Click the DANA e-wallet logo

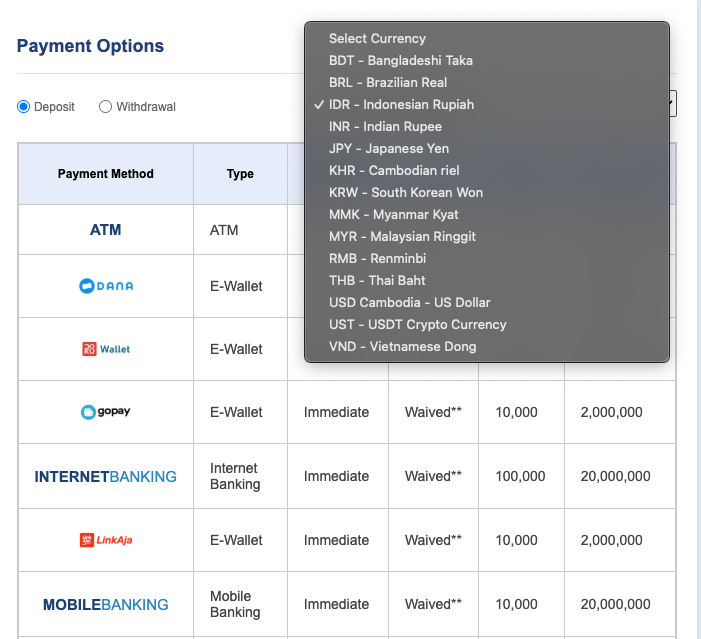pos(105,286)
